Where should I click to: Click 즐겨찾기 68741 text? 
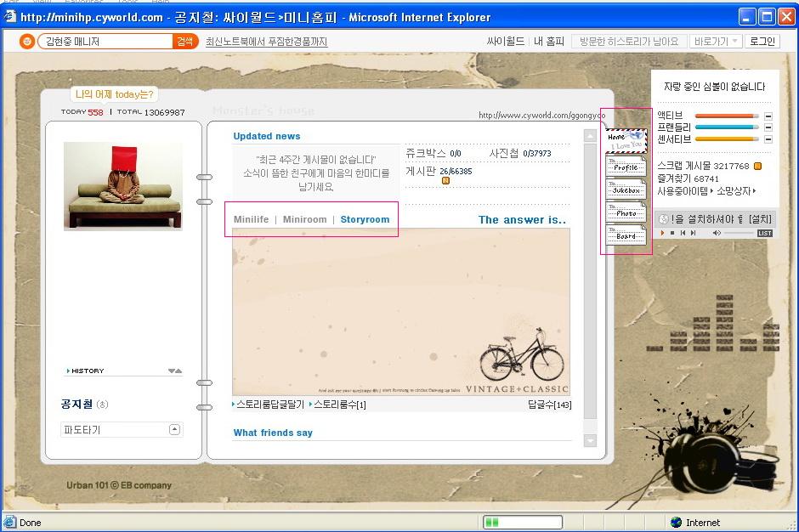(x=688, y=178)
